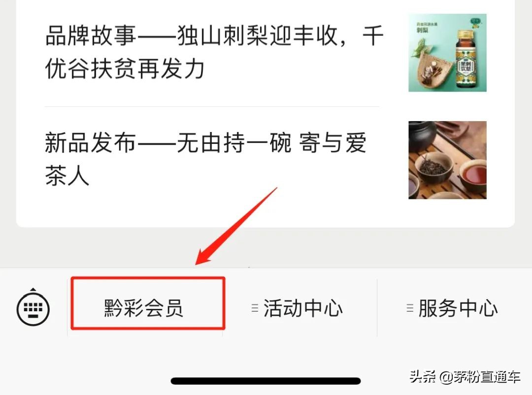Click the 头条 @茅粉直通车 watermark

[465, 377]
